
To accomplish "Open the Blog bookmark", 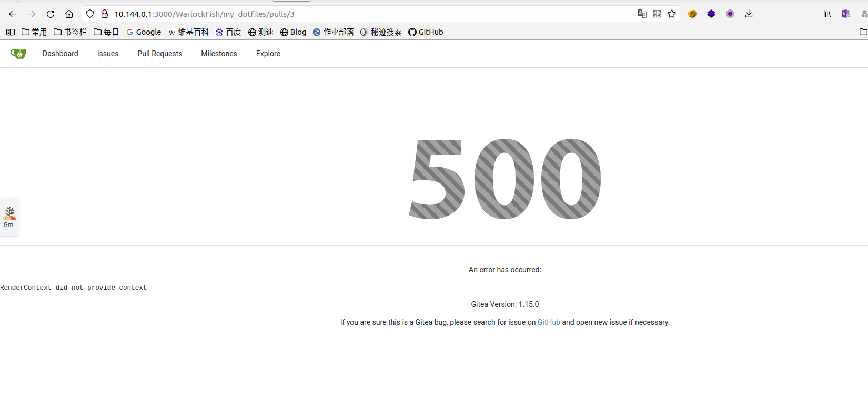I will (x=293, y=32).
